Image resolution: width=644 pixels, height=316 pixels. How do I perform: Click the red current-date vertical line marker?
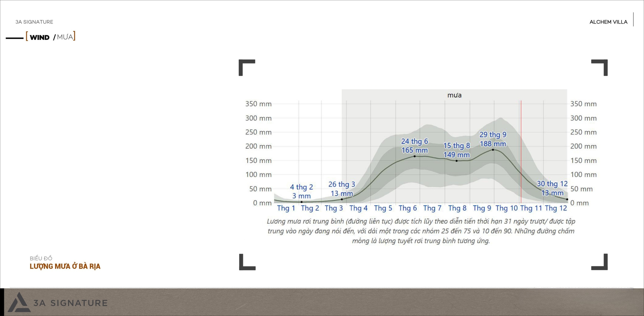click(x=521, y=152)
